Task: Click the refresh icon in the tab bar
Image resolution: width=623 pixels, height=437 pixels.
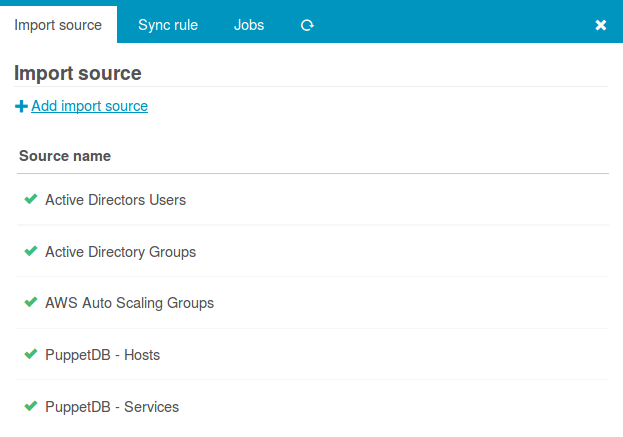Action: [307, 25]
